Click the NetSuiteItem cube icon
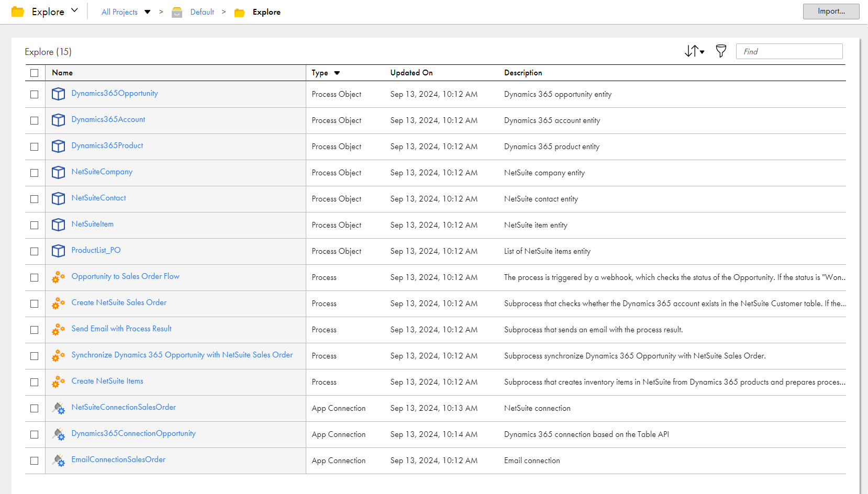This screenshot has width=868, height=494. point(58,224)
